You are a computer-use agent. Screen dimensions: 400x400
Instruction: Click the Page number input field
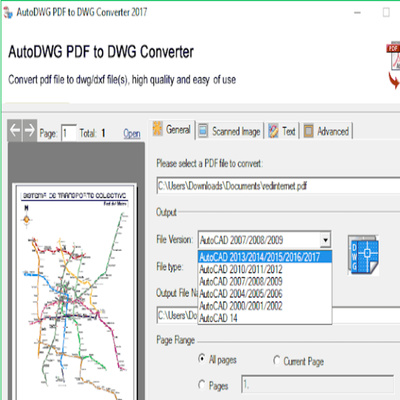[x=69, y=133]
